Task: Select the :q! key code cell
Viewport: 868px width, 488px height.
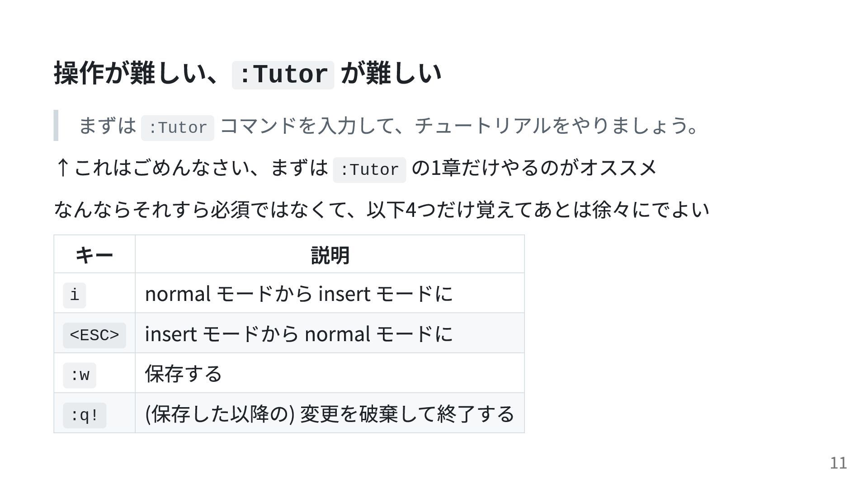Action: 85,415
